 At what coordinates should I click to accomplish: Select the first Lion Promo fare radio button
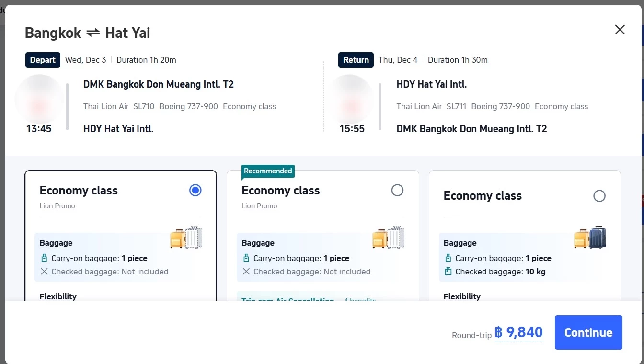tap(195, 191)
